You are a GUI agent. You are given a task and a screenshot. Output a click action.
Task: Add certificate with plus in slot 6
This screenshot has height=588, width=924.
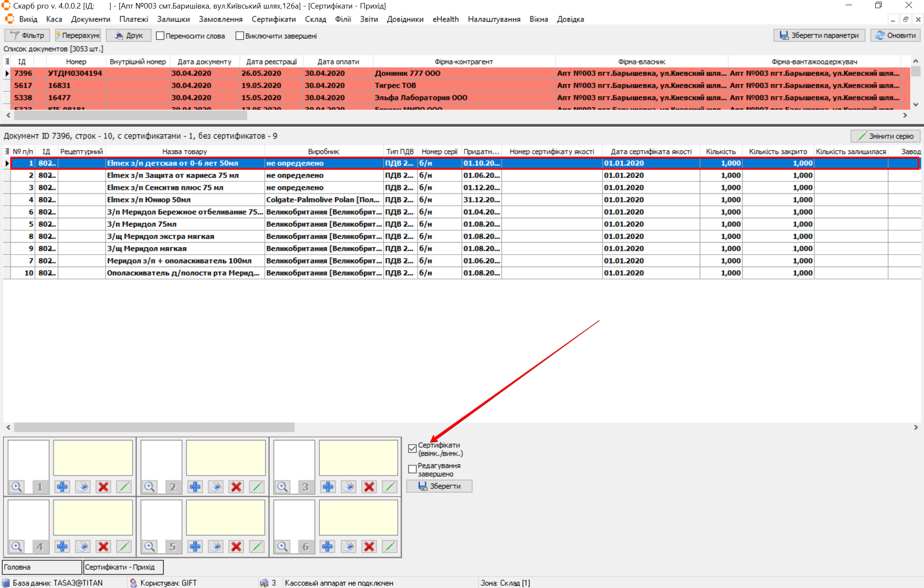tap(328, 546)
